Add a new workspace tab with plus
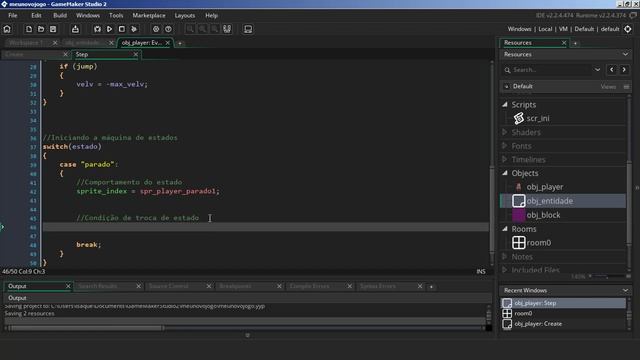 click(x=180, y=43)
